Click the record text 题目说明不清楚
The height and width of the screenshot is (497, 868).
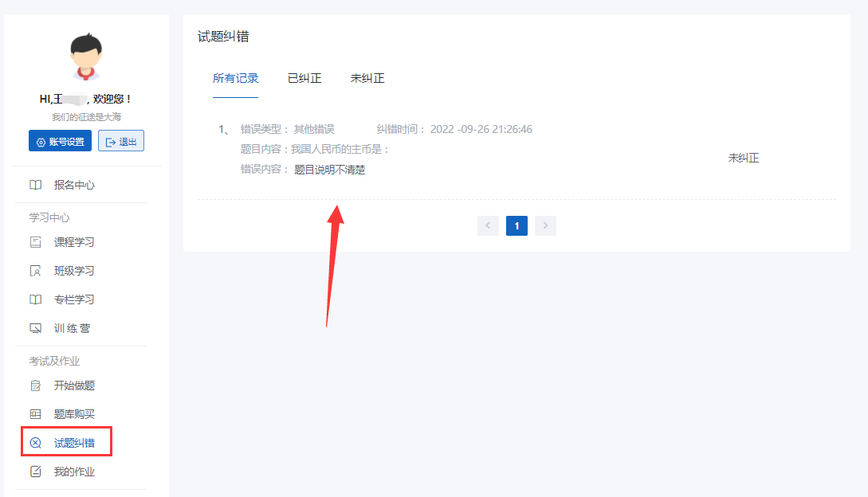point(329,170)
